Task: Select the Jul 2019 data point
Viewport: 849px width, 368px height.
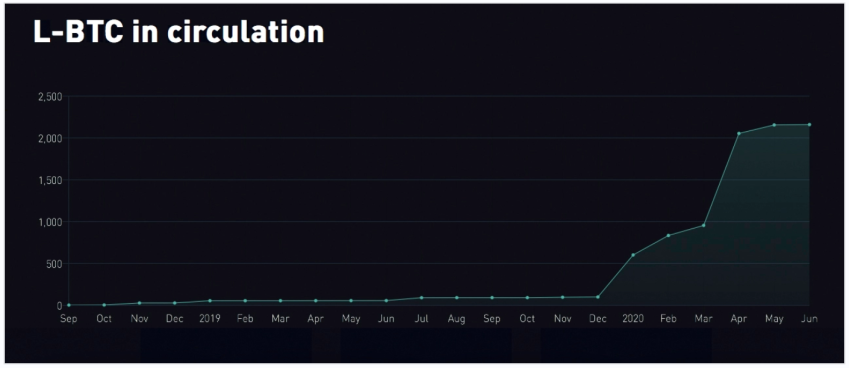Action: click(421, 298)
